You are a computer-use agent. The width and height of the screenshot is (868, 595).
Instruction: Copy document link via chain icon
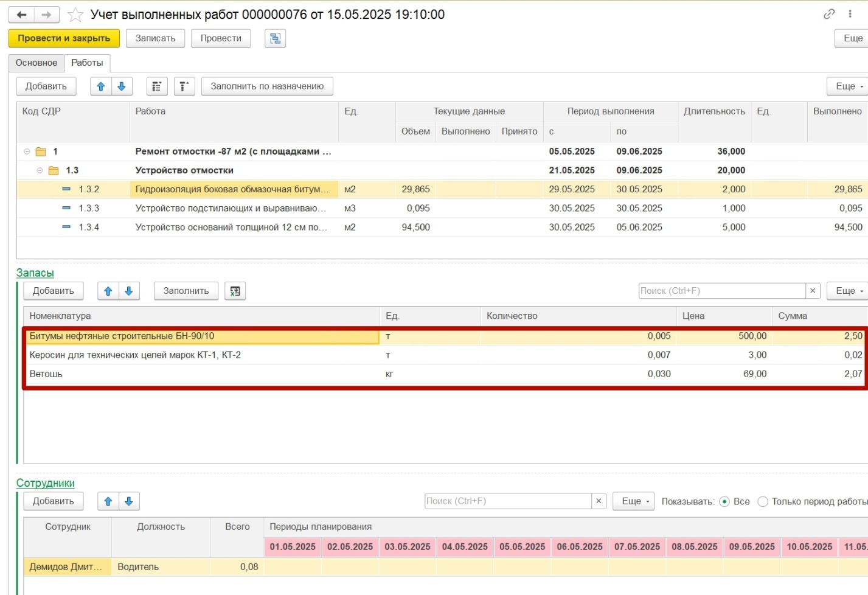[x=829, y=14]
